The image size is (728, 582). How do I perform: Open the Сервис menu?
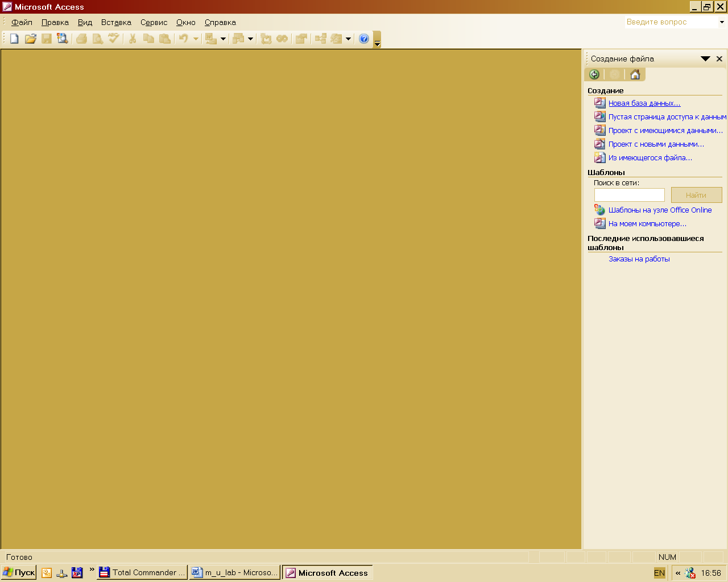point(154,22)
